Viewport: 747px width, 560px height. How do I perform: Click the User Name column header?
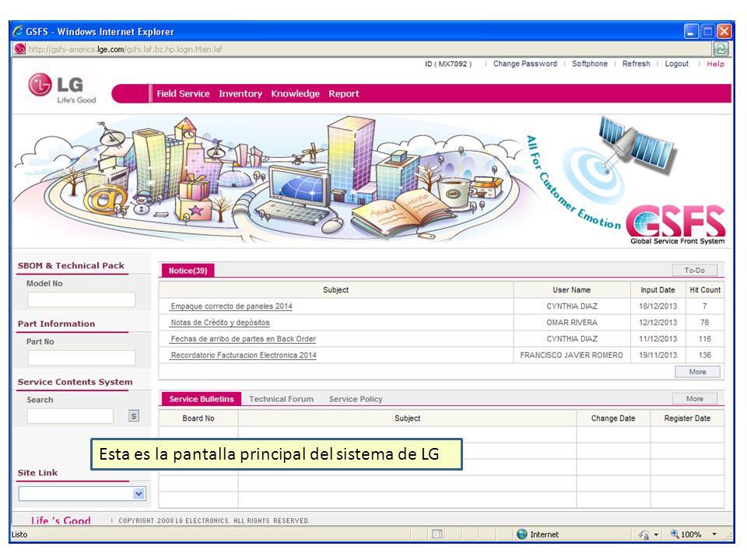click(571, 289)
